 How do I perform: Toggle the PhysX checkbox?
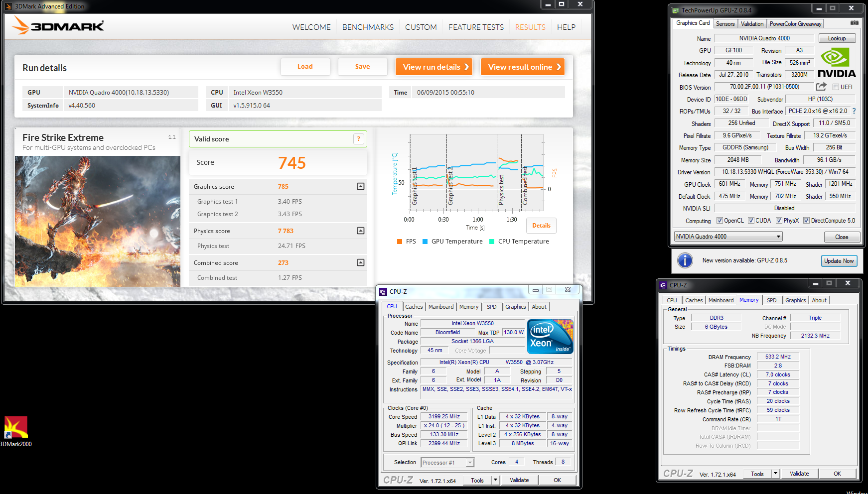point(779,221)
